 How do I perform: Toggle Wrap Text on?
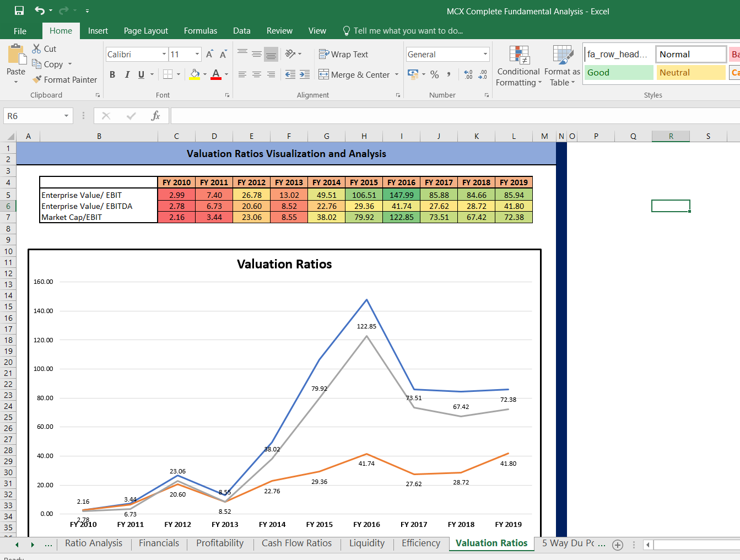[343, 54]
